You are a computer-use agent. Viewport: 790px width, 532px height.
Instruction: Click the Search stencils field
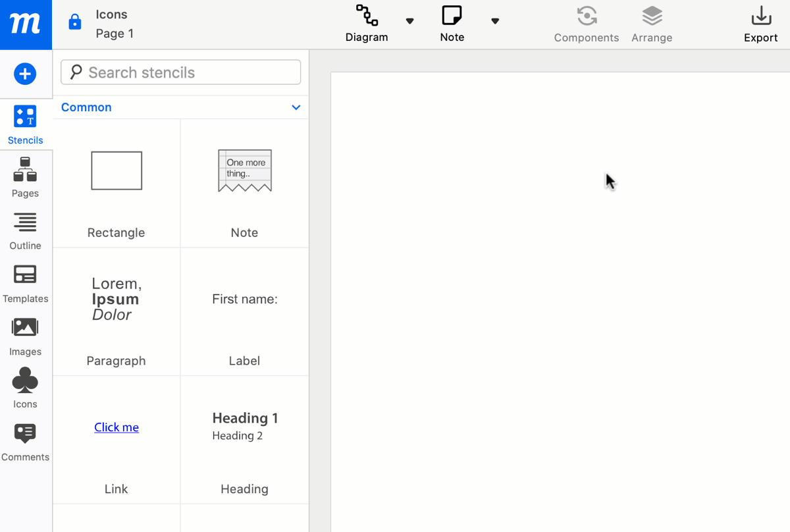click(181, 72)
